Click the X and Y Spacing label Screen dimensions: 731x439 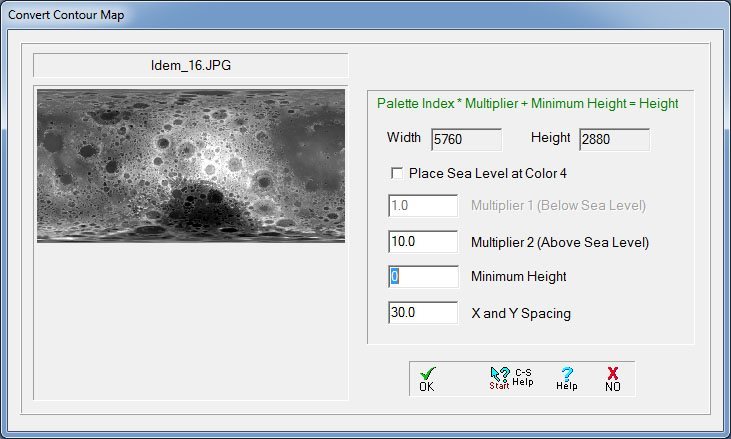(x=521, y=313)
